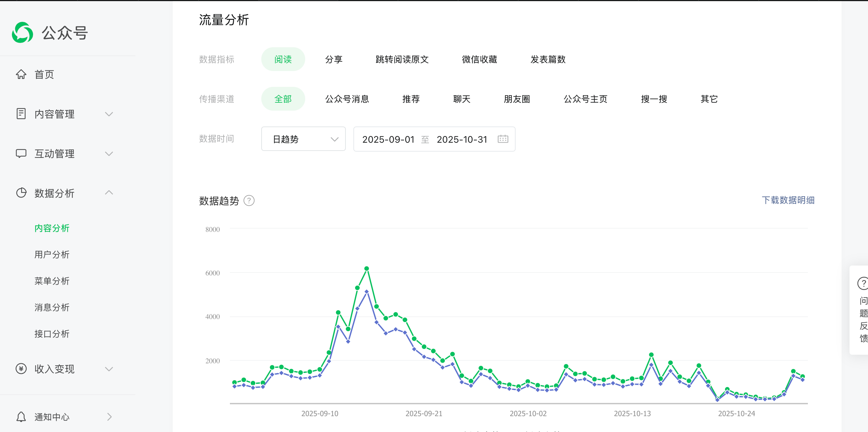Click the 通知中心 bell icon

click(21, 417)
